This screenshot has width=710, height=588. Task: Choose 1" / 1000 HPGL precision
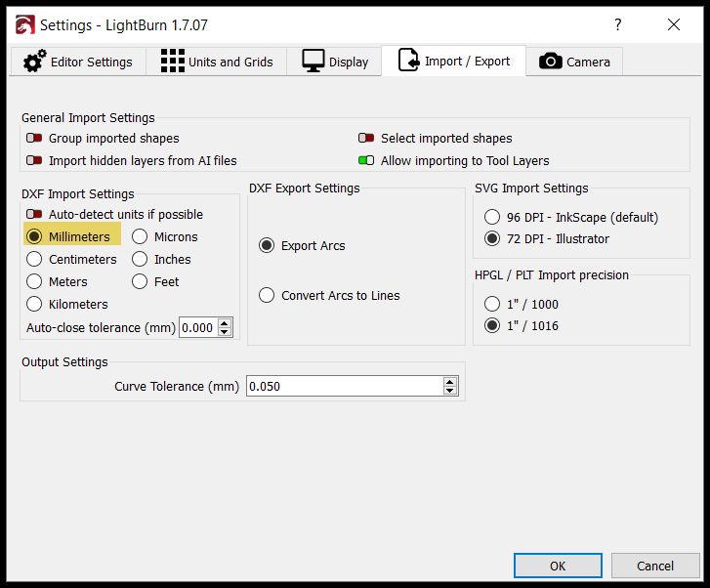point(492,304)
